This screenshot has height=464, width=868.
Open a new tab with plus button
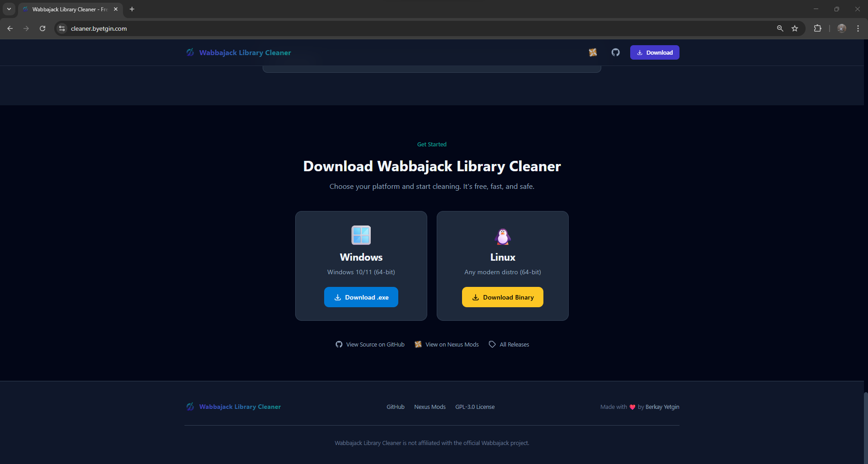(132, 9)
